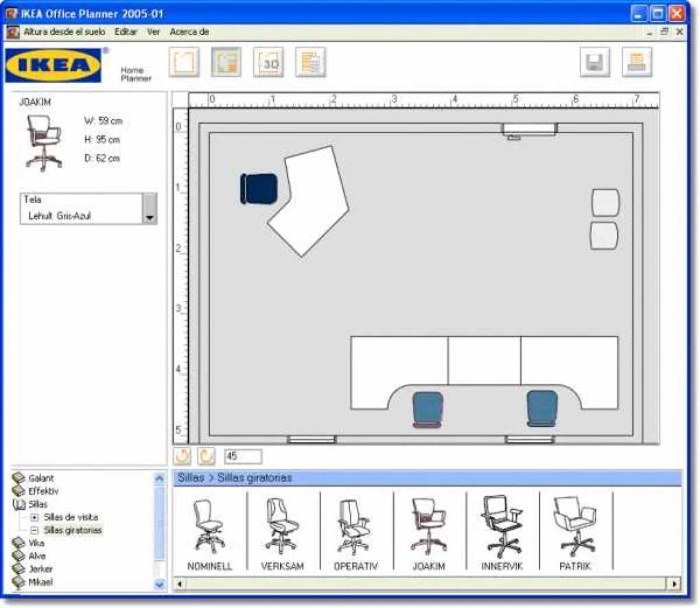Click the Vika catalog book icon
Viewport: 700px width, 608px height.
pos(19,543)
